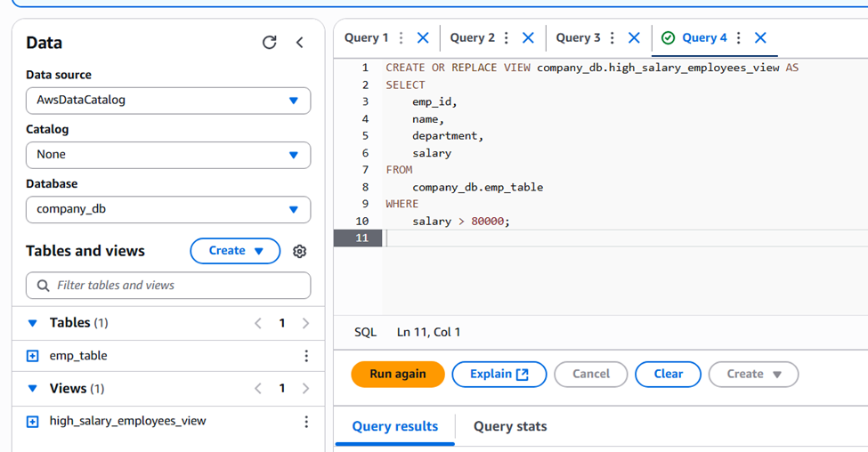Collapse the Data side panel
This screenshot has width=868, height=452.
(299, 43)
